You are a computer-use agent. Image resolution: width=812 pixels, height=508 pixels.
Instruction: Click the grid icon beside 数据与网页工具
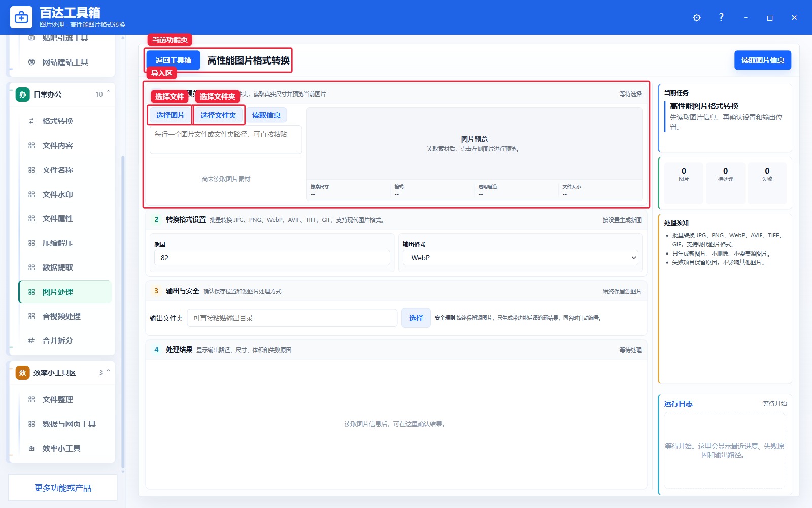31,424
